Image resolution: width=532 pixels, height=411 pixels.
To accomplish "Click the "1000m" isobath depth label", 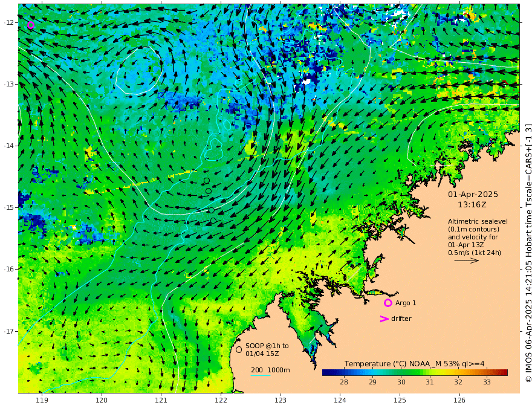I will click(x=279, y=370).
